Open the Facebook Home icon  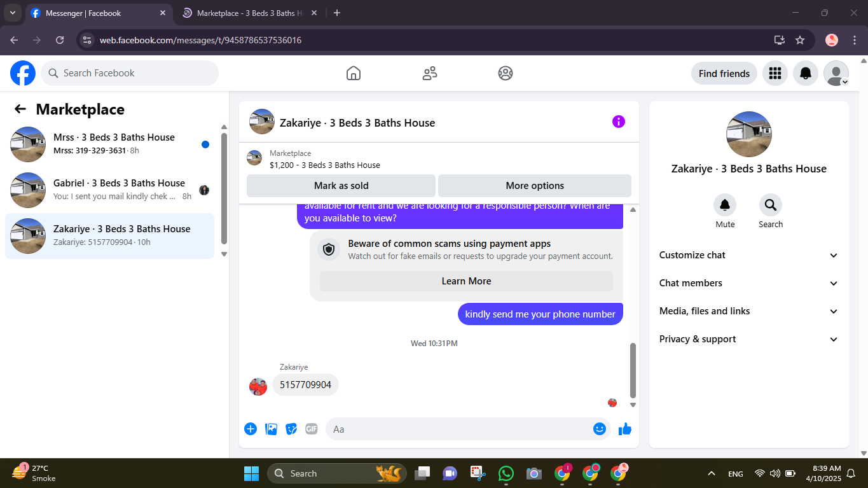click(354, 73)
